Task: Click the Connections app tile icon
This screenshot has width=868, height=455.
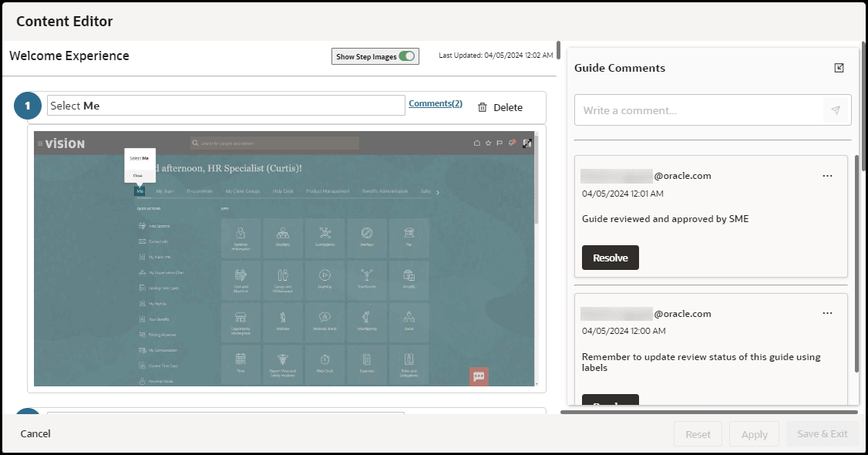Action: click(x=325, y=233)
